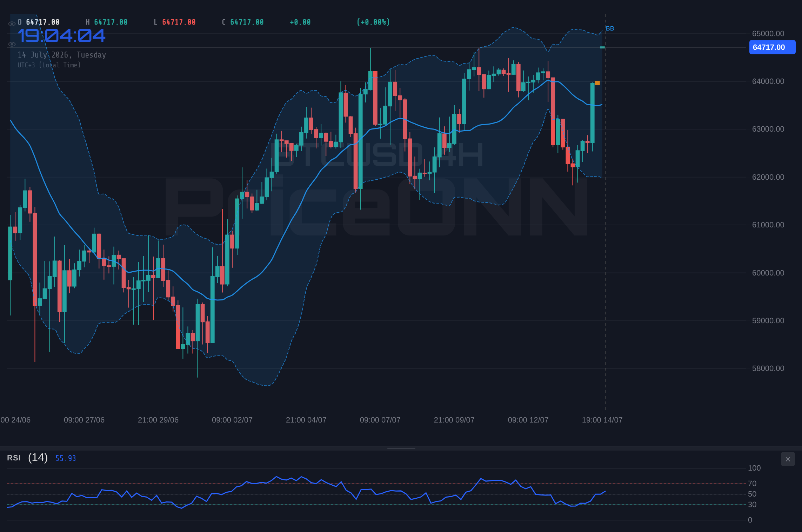Click the +0.00 change value
Viewport: 802px width, 532px height.
(x=300, y=22)
